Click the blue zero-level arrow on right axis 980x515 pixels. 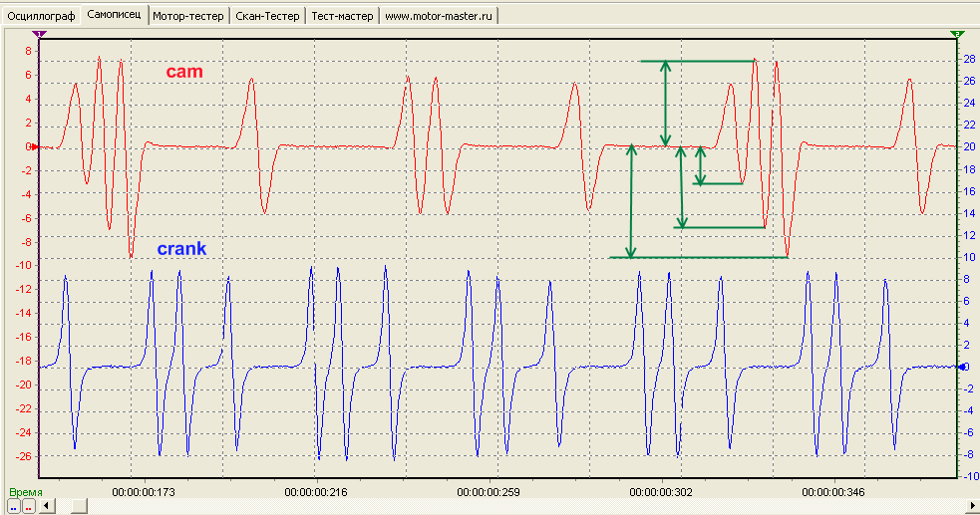962,367
